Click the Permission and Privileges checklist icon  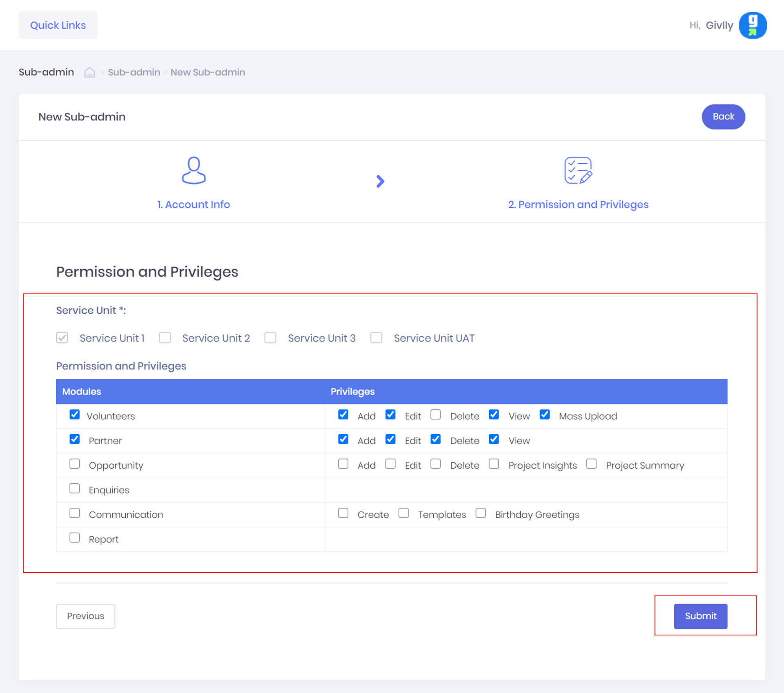[578, 171]
